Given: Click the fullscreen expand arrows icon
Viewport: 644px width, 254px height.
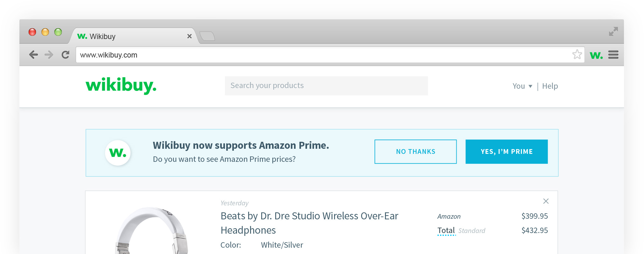Looking at the screenshot, I should tap(613, 31).
